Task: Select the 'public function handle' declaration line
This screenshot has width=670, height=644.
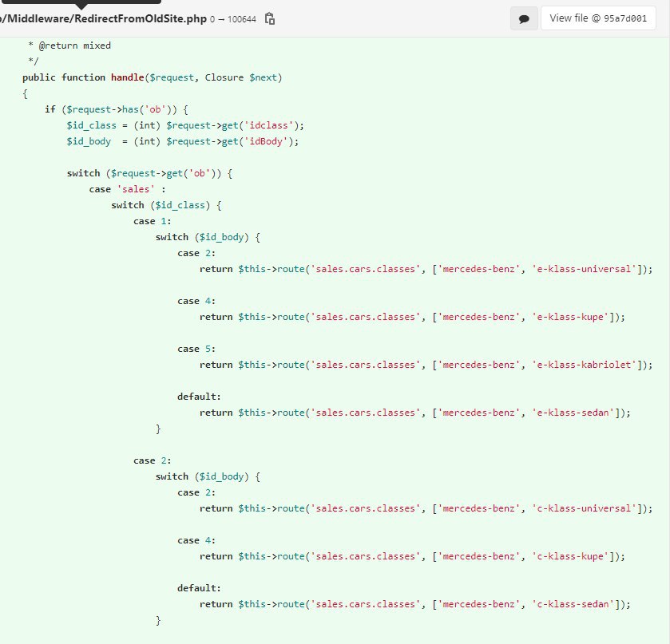Action: [x=152, y=77]
